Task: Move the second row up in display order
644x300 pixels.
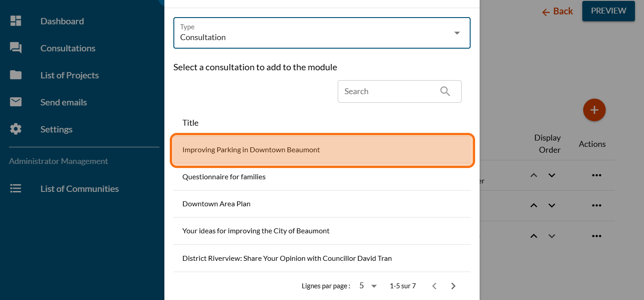Action: pyautogui.click(x=534, y=205)
